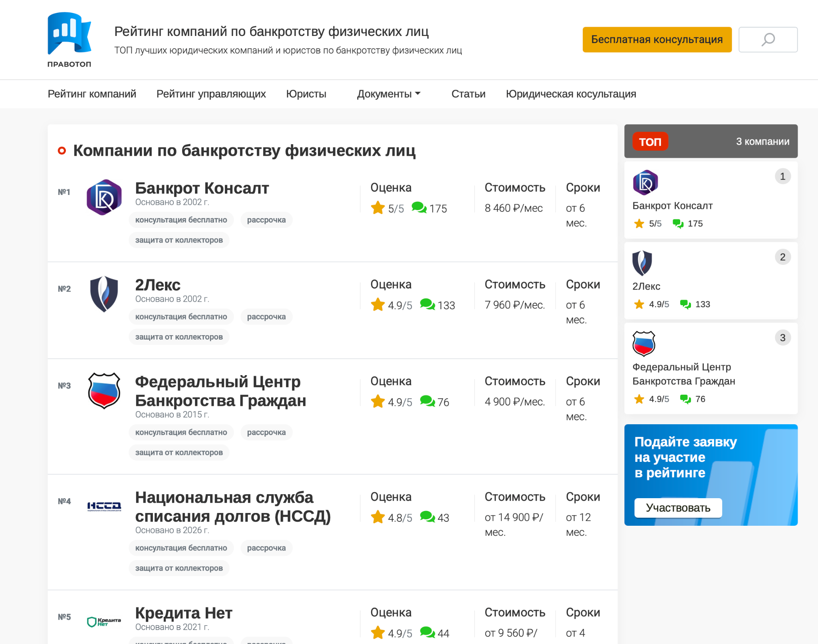Open the Банкрот Консалт company title link
The height and width of the screenshot is (644, 818).
[x=202, y=188]
